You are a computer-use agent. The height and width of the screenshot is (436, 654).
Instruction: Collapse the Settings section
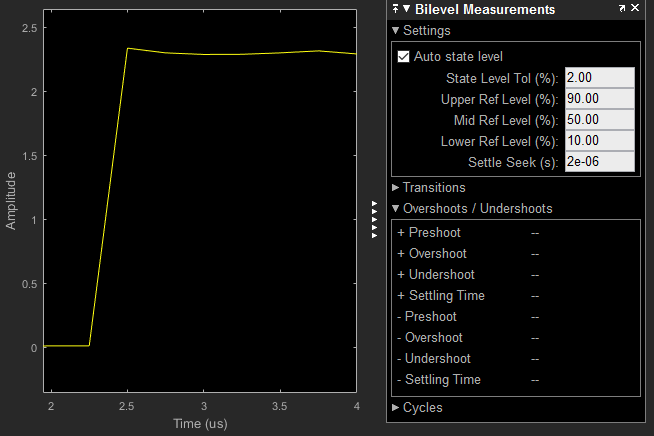tap(395, 30)
